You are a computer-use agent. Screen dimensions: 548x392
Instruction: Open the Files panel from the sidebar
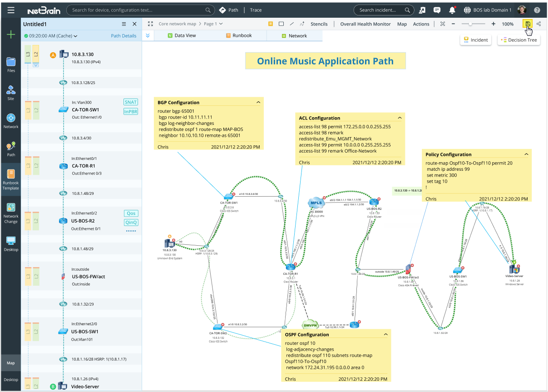point(11,64)
